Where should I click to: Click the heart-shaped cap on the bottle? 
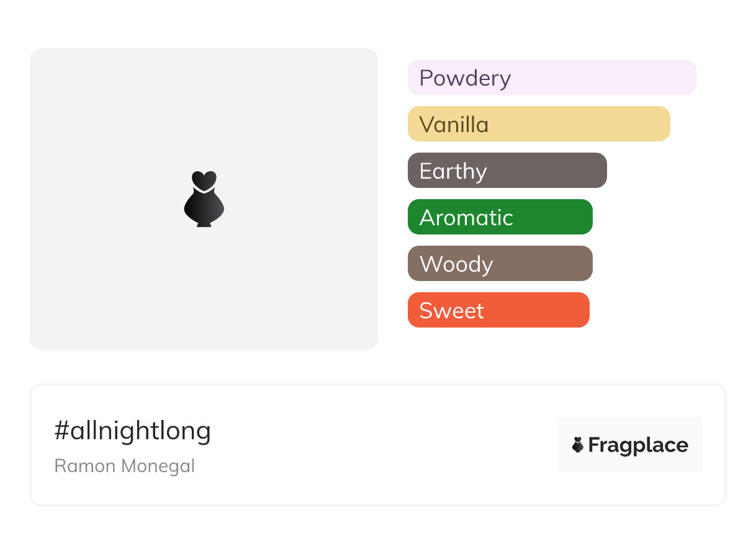[x=204, y=179]
